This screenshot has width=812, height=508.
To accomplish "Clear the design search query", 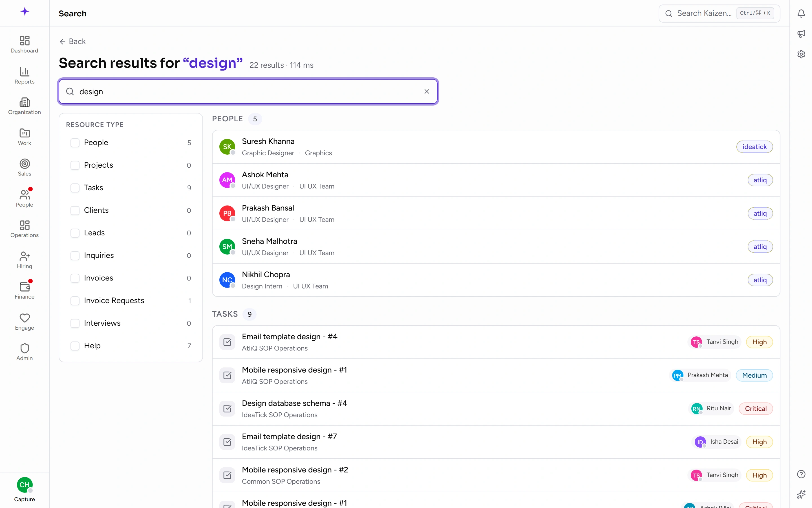I will tap(427, 91).
